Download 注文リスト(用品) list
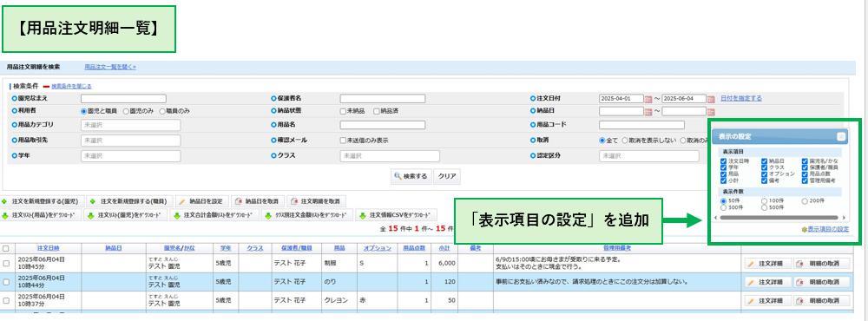Screen dimensions: 868x321 (41, 215)
